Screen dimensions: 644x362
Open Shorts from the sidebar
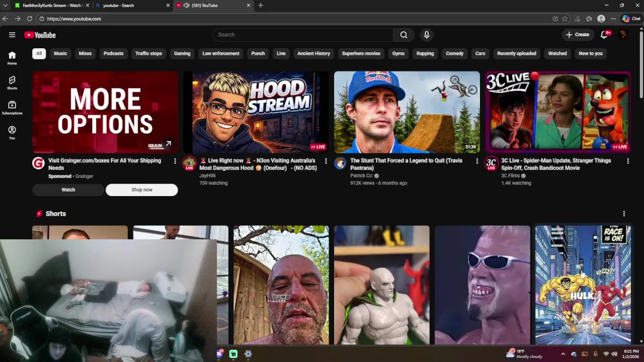tap(12, 83)
